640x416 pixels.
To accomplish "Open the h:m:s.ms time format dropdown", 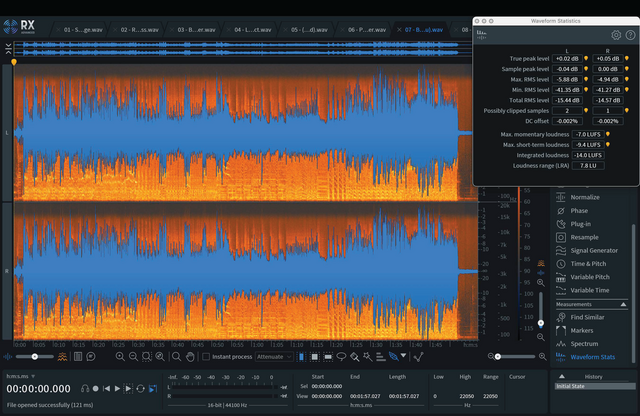I will 21,376.
